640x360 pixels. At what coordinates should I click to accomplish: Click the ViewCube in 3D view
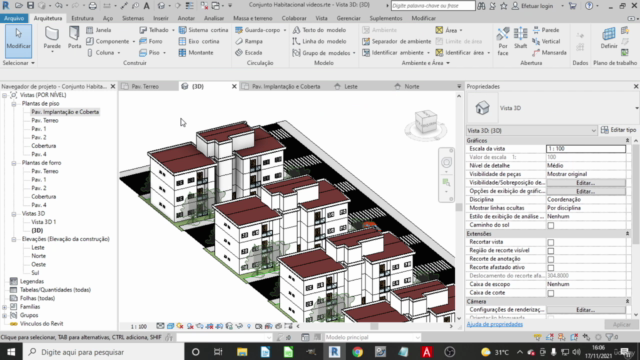(x=426, y=122)
